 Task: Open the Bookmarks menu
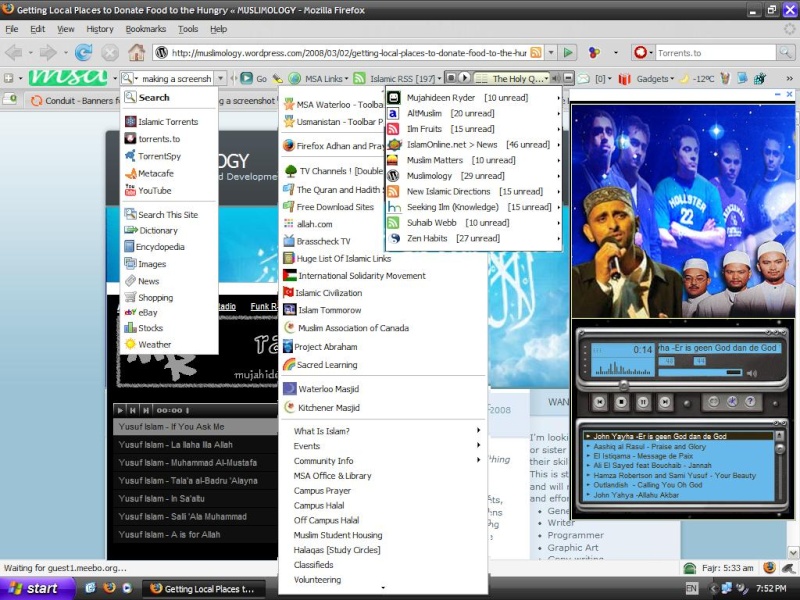pos(145,29)
